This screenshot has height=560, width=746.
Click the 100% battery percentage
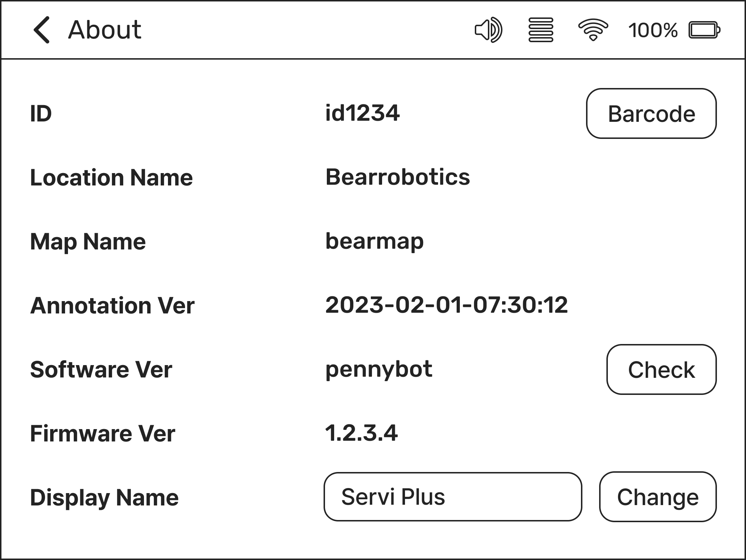click(x=653, y=30)
